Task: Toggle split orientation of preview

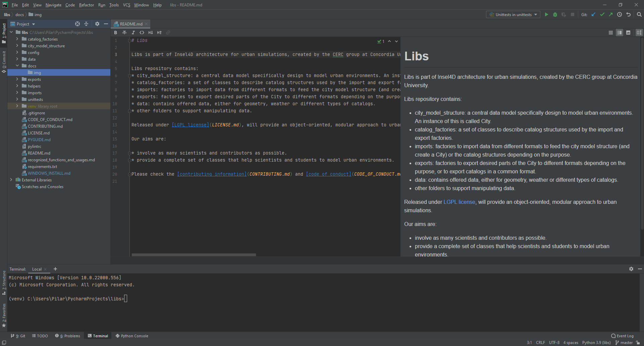Action: pyautogui.click(x=639, y=33)
